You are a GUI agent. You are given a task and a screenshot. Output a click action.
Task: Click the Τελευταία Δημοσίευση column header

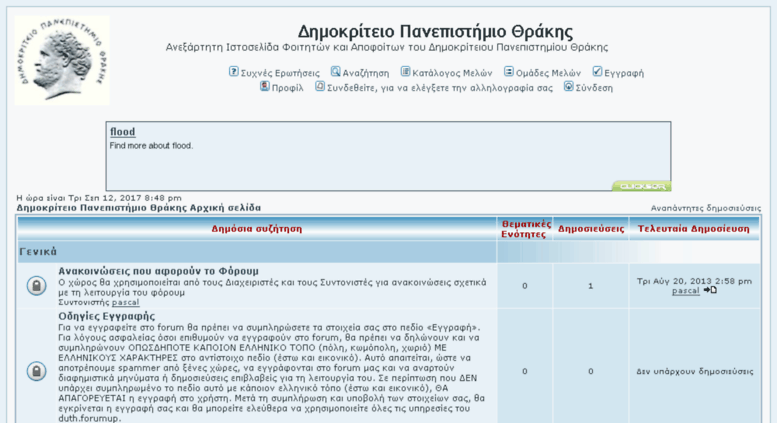(694, 229)
